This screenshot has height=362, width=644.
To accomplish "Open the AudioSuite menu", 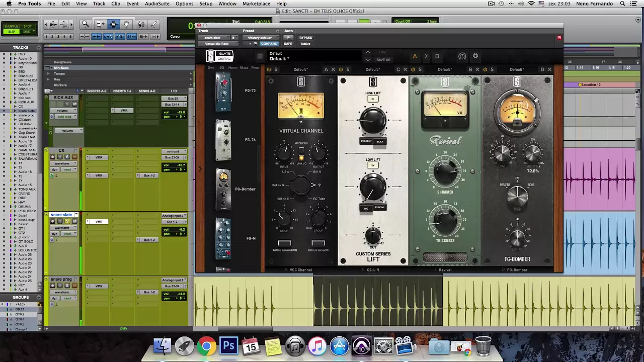I will 157,4.
